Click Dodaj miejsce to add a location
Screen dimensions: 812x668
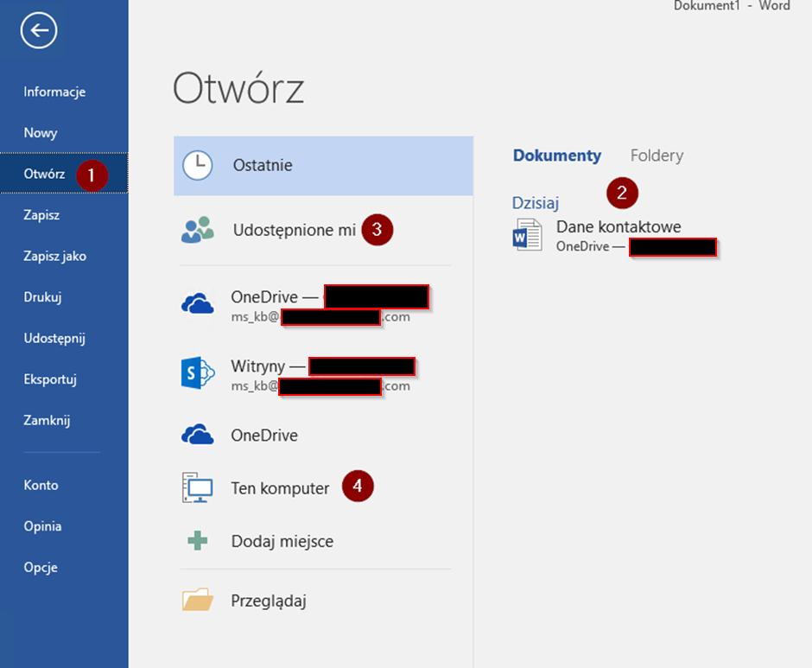(x=323, y=541)
